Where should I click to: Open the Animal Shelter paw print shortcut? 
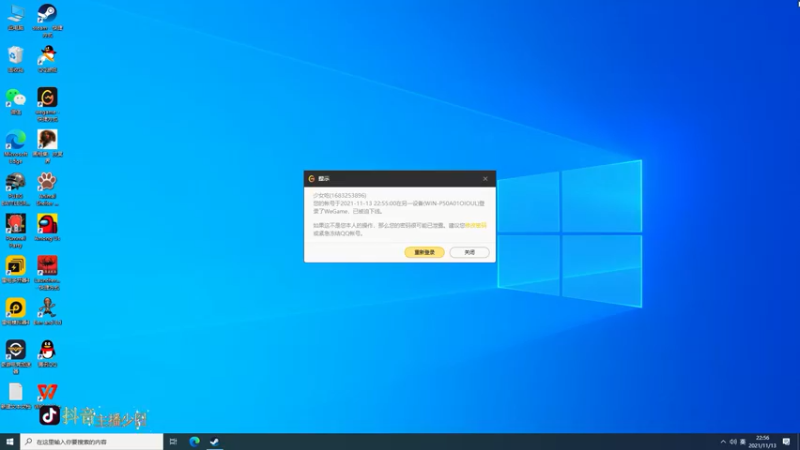point(47,189)
